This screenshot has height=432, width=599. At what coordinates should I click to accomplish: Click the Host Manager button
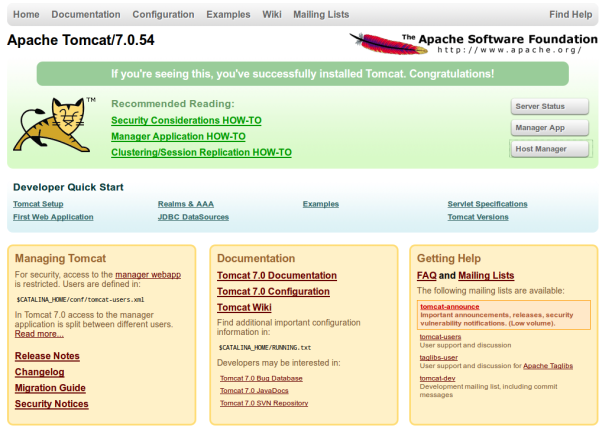point(550,149)
